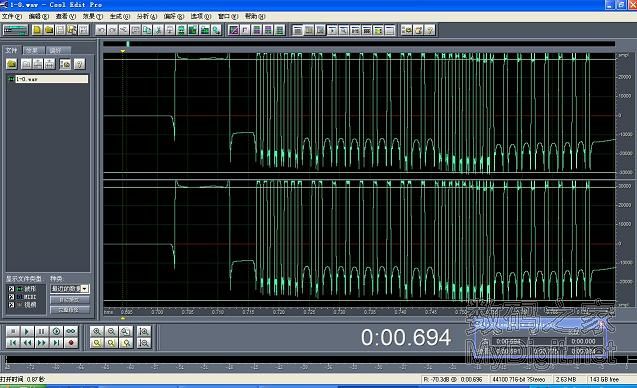This screenshot has height=388, width=637.
Task: Open the 窗口(W) menu
Action: (x=228, y=16)
